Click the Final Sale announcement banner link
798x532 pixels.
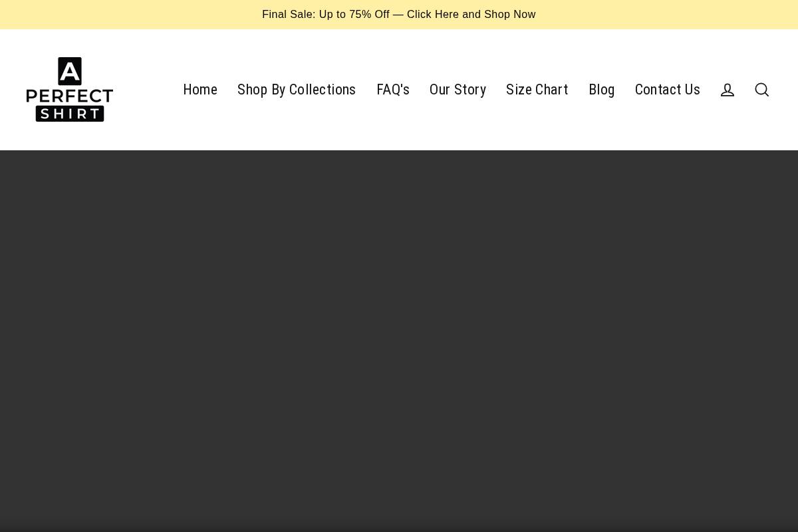[399, 14]
